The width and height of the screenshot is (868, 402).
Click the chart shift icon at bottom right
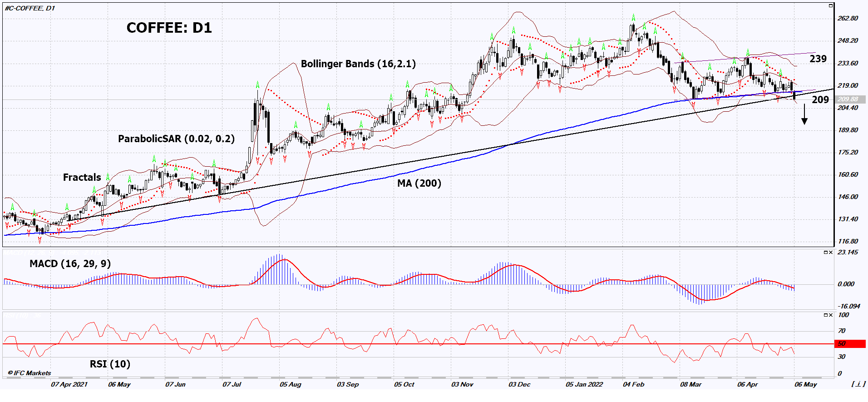pos(857,384)
